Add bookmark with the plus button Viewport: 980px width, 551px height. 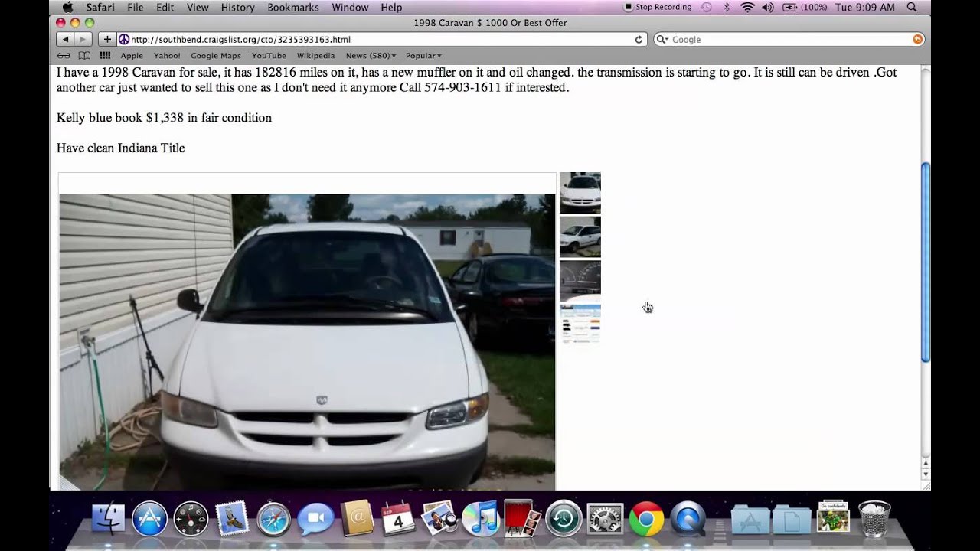107,39
